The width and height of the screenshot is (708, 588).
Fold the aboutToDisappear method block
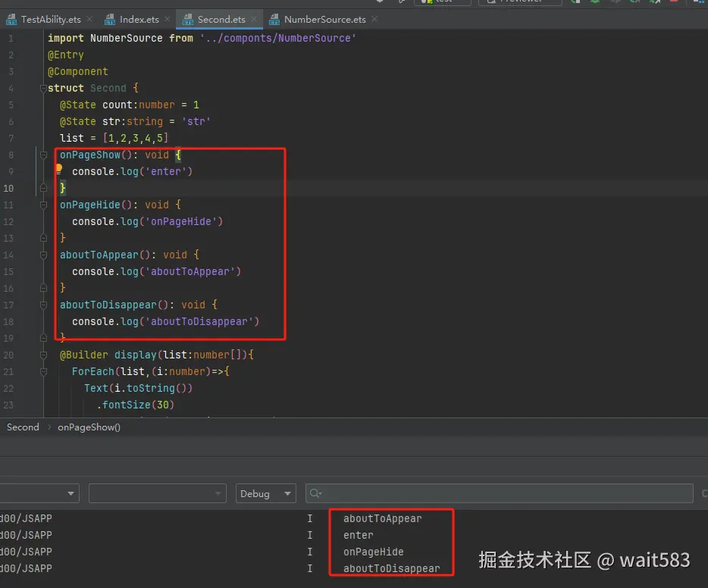click(43, 305)
